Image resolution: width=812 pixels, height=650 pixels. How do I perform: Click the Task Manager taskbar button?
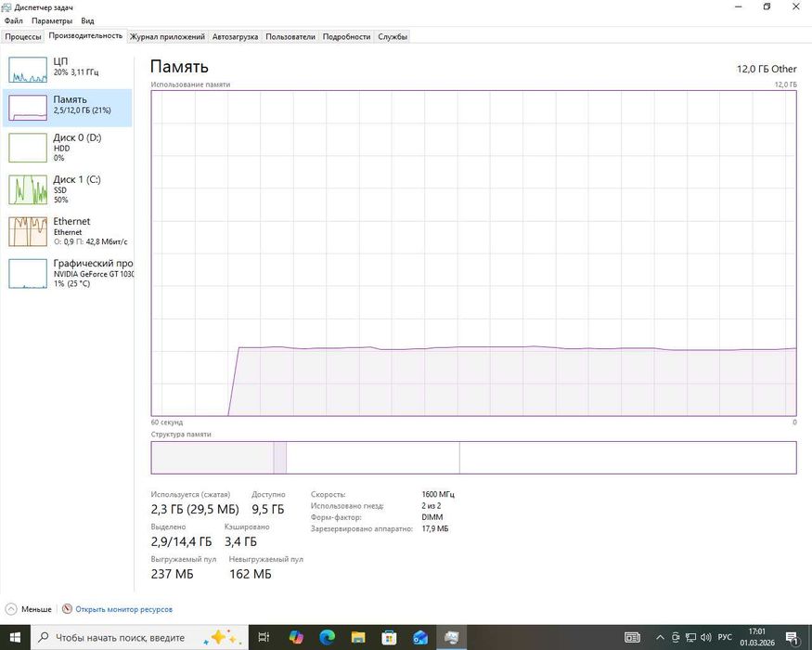(x=452, y=638)
